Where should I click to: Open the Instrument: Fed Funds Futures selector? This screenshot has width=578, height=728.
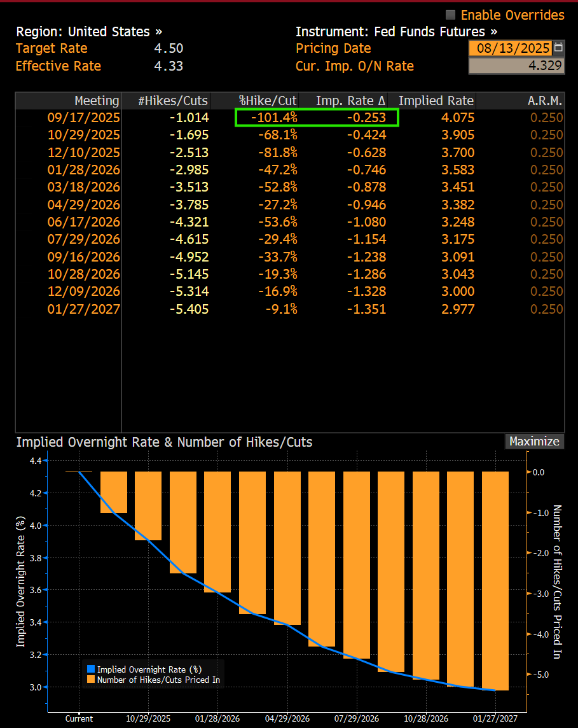[x=396, y=32]
